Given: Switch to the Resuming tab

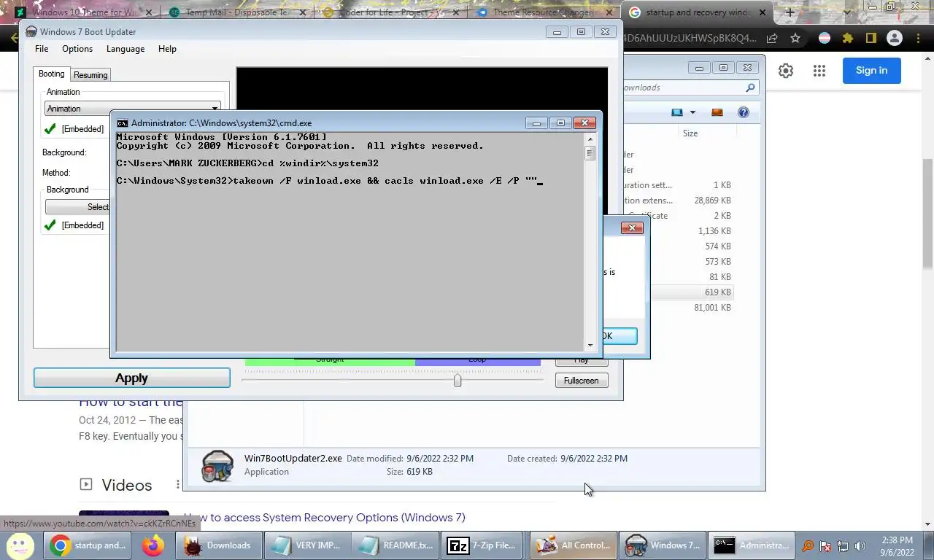Looking at the screenshot, I should pos(90,75).
